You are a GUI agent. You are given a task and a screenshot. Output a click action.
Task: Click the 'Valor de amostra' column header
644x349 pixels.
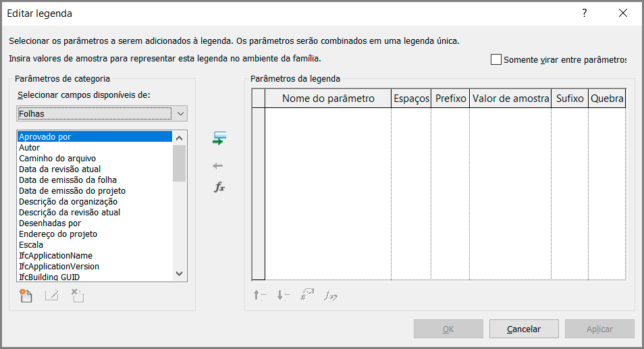[x=510, y=99]
